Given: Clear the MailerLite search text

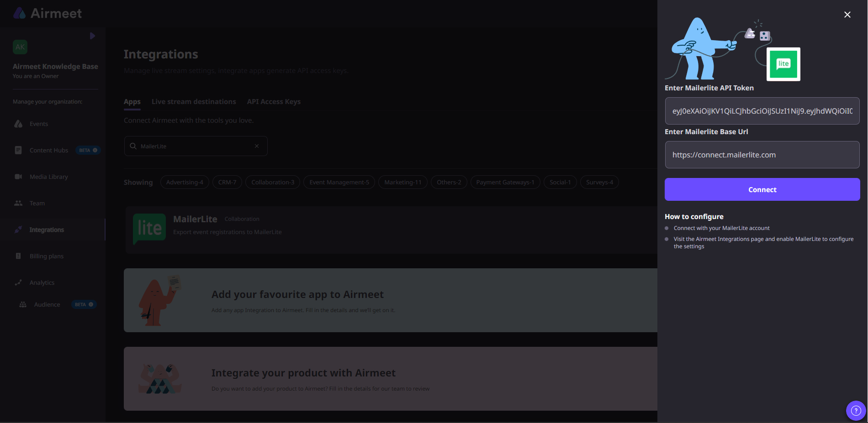Looking at the screenshot, I should point(257,146).
